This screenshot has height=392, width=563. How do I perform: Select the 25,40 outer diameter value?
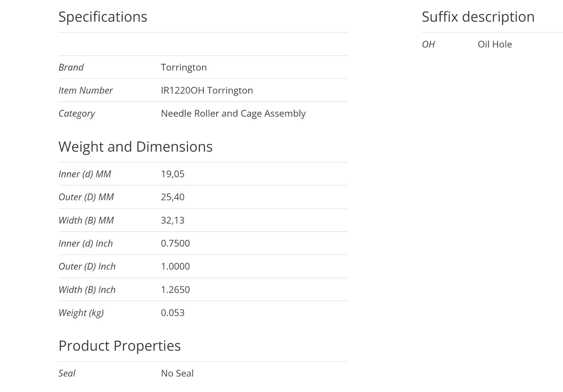pyautogui.click(x=172, y=197)
